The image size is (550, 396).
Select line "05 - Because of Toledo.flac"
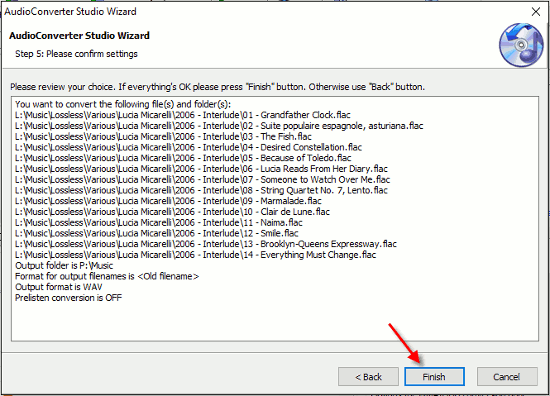coord(183,158)
